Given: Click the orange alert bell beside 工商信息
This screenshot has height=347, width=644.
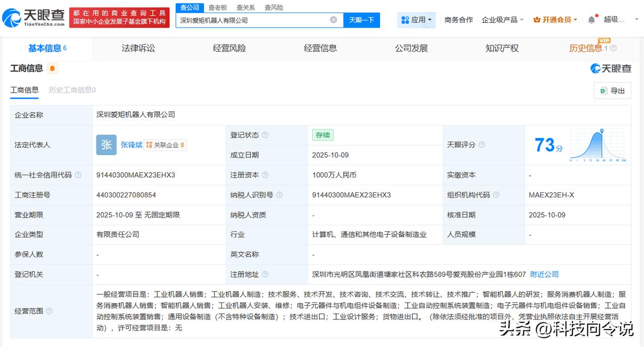Looking at the screenshot, I should coord(52,68).
